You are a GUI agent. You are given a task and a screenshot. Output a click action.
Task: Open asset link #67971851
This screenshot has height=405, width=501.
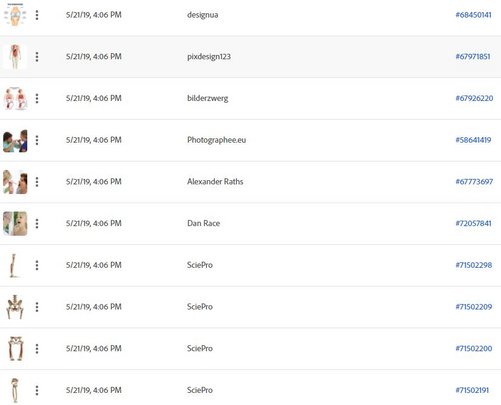tap(473, 56)
